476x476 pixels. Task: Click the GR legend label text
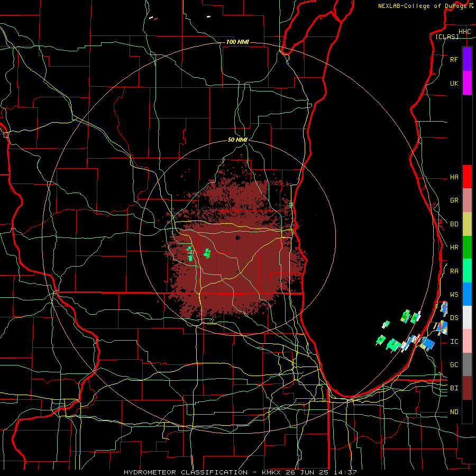454,200
